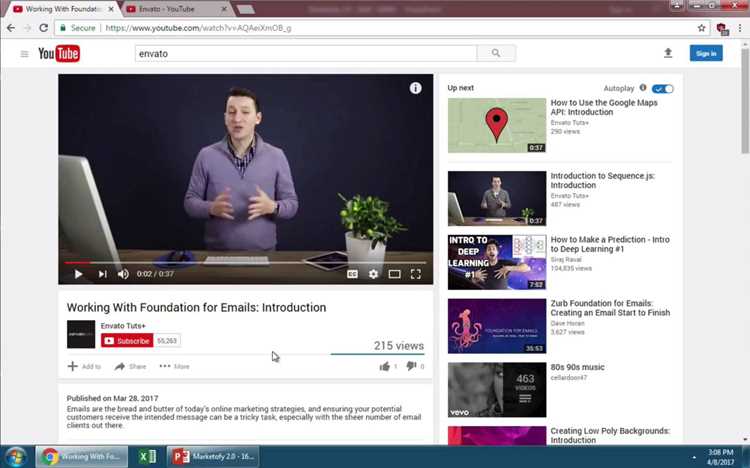The image size is (750, 468).
Task: Click the 215 views count
Action: click(398, 345)
